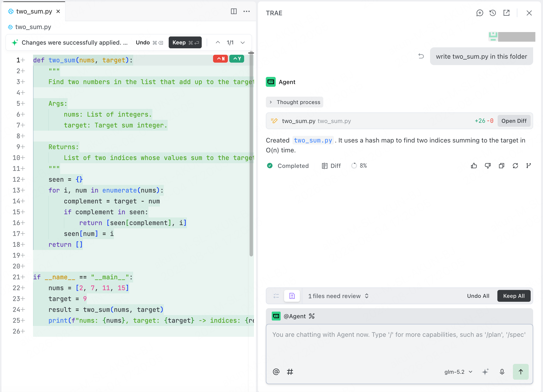The height and width of the screenshot is (392, 543).
Task: Open the @Agent selector
Action: point(289,316)
